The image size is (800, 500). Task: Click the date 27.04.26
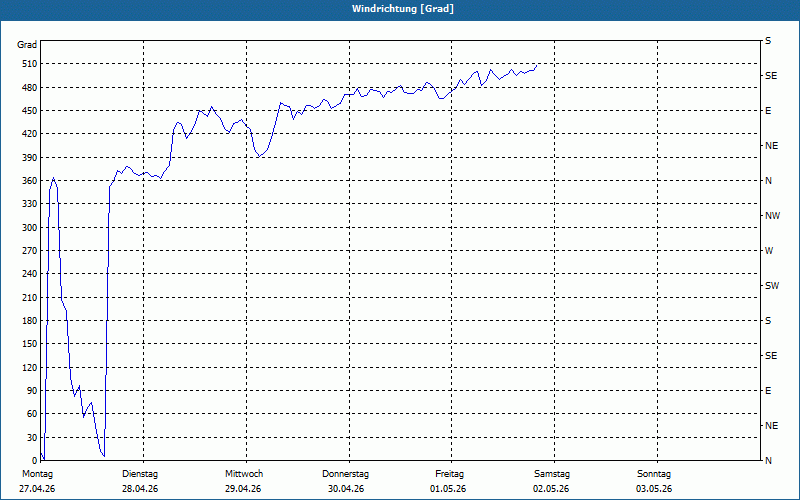point(37,489)
